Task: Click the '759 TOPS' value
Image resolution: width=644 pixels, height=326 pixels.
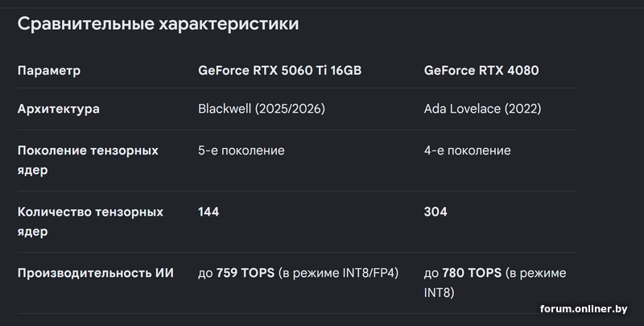Action: (246, 273)
